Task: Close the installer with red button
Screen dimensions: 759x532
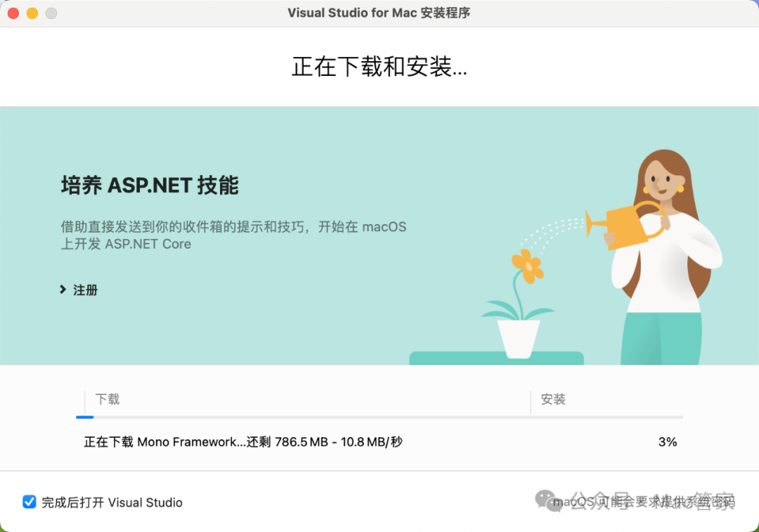Action: click(13, 13)
